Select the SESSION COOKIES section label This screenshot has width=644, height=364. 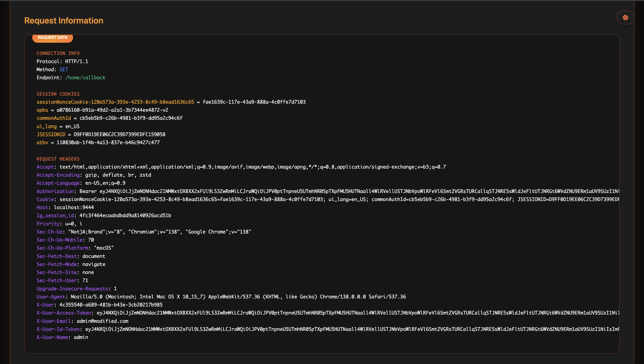(58, 94)
